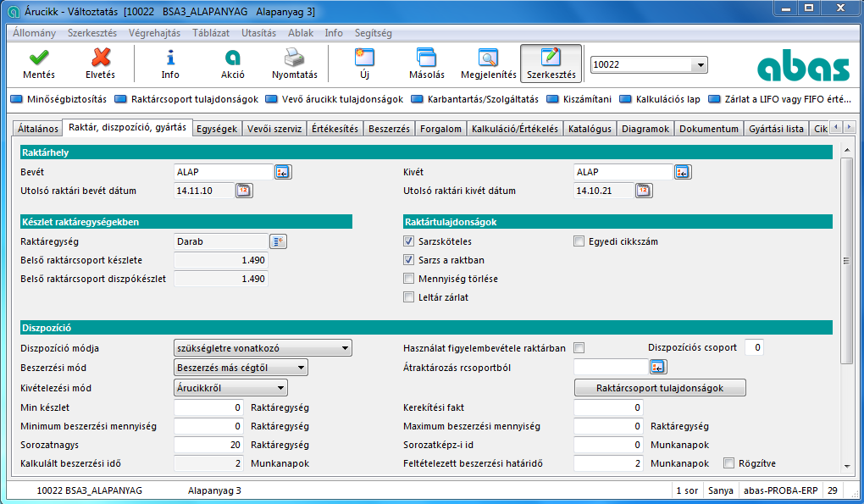The width and height of the screenshot is (864, 504).
Task: Check the Rögzítve checkbox
Action: coord(728,463)
